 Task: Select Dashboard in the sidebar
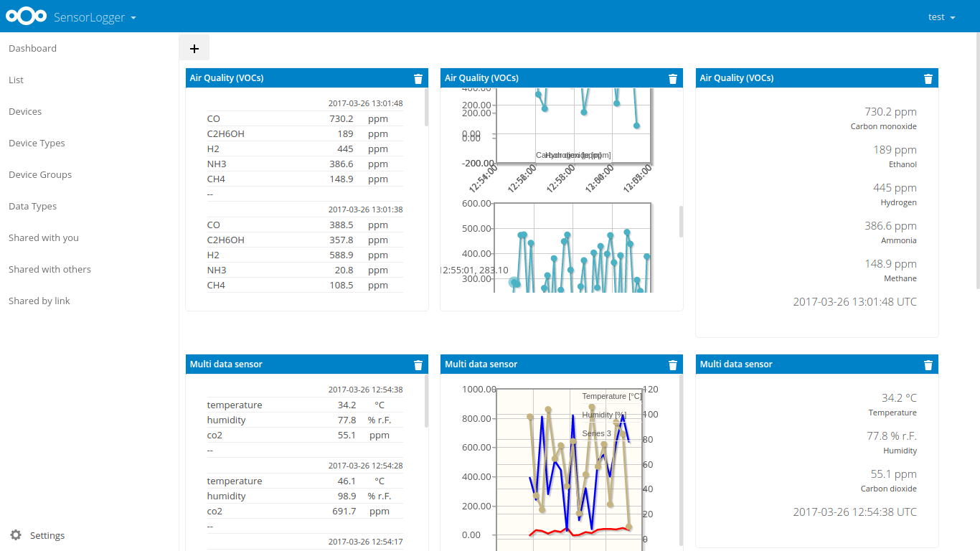[x=32, y=48]
